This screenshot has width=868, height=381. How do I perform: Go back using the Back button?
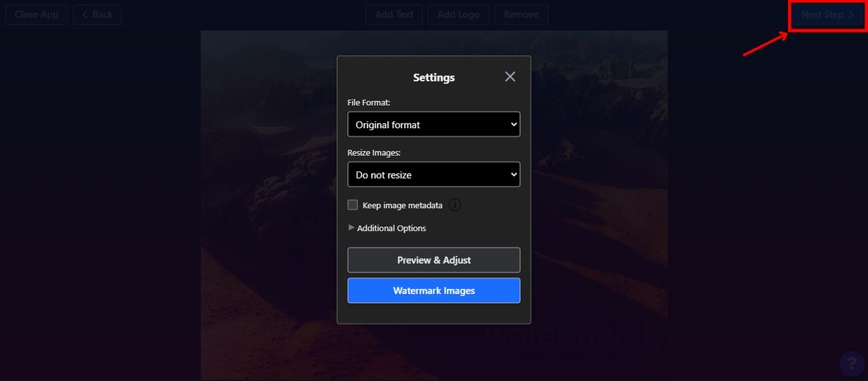pyautogui.click(x=98, y=14)
